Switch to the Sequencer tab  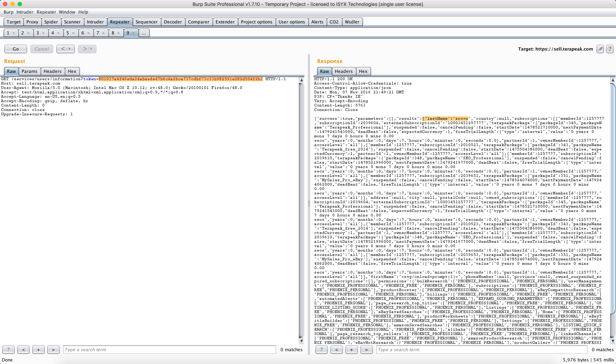click(x=146, y=22)
